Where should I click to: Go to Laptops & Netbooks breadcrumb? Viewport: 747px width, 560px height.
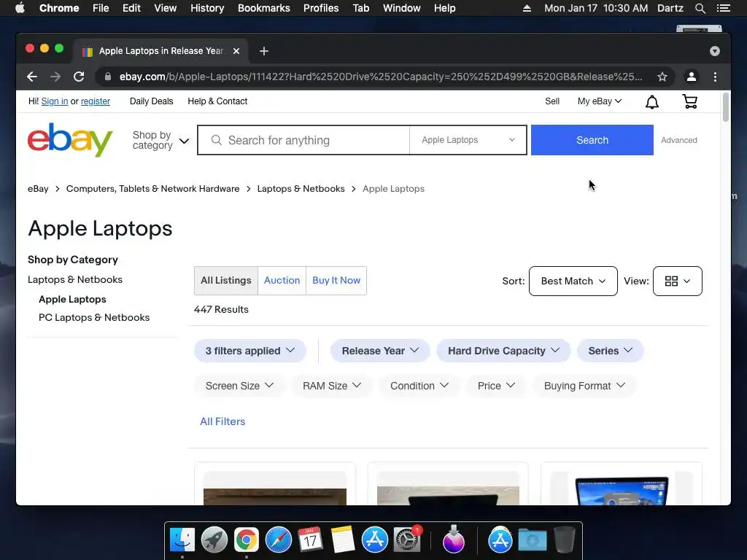pyautogui.click(x=301, y=189)
